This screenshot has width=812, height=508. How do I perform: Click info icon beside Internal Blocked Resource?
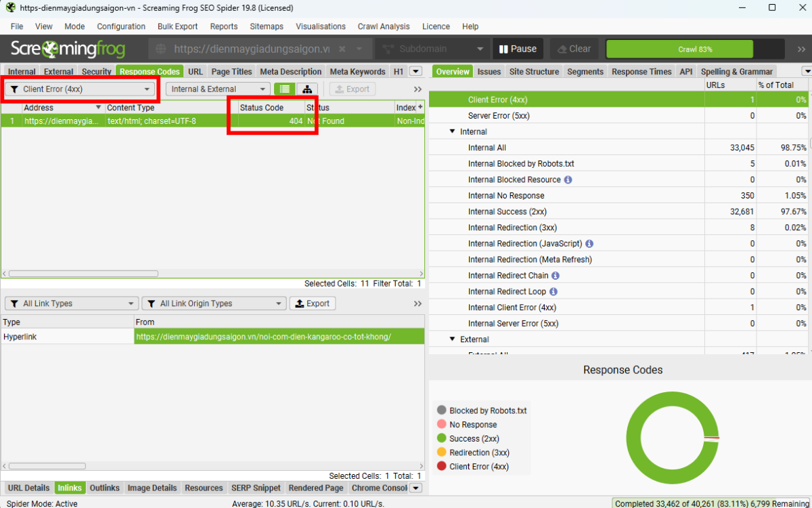[x=568, y=180]
